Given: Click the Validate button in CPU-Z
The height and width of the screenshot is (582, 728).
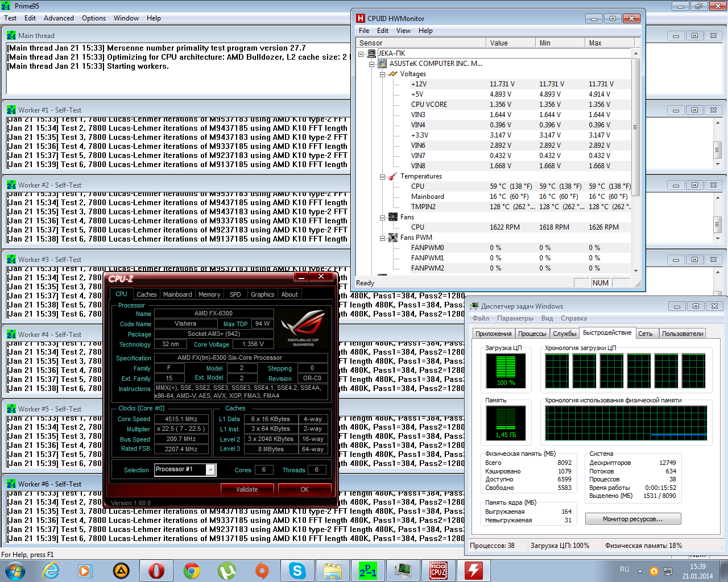Looking at the screenshot, I should tap(247, 489).
